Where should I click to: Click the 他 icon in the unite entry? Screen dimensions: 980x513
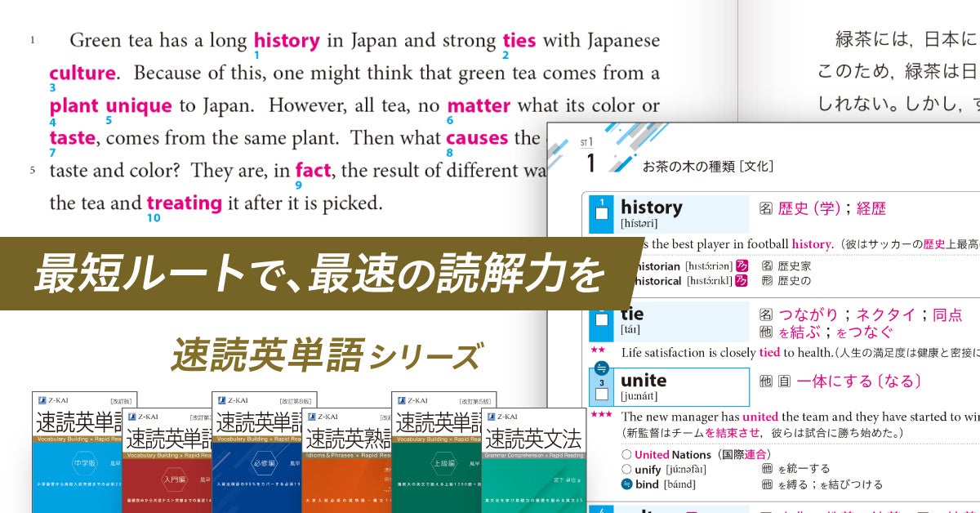(x=765, y=381)
